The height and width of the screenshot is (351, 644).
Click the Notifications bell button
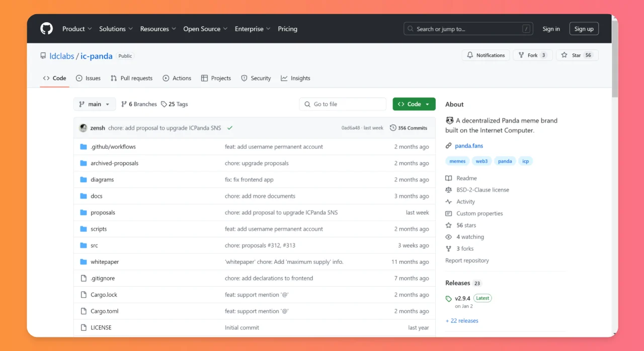(486, 55)
